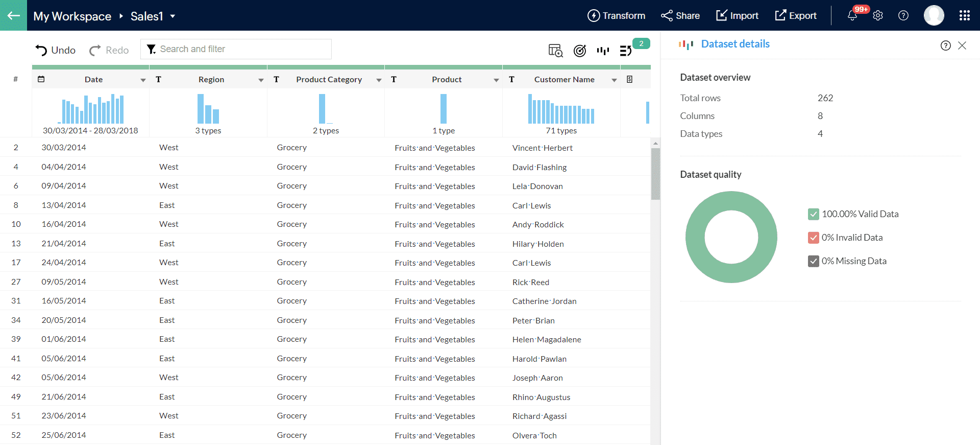Toggle the 0% Invalid Data checkbox

(x=813, y=238)
